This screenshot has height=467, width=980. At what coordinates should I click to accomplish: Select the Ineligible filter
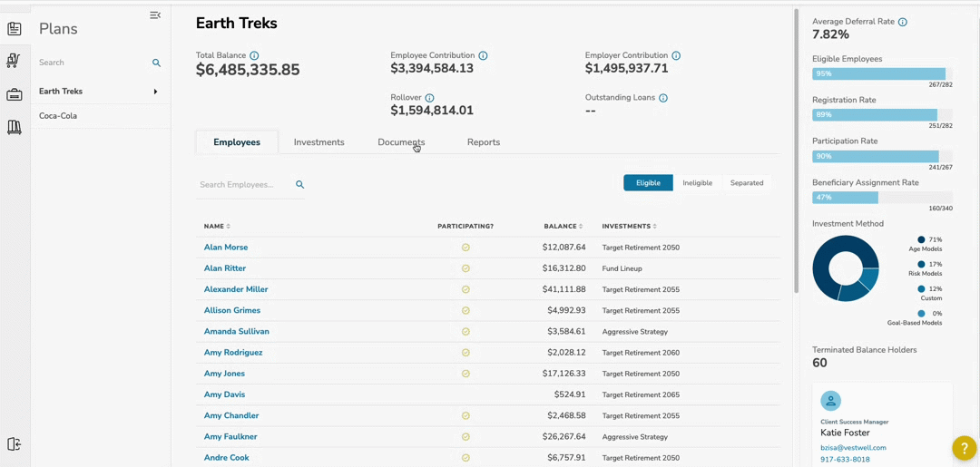point(698,183)
